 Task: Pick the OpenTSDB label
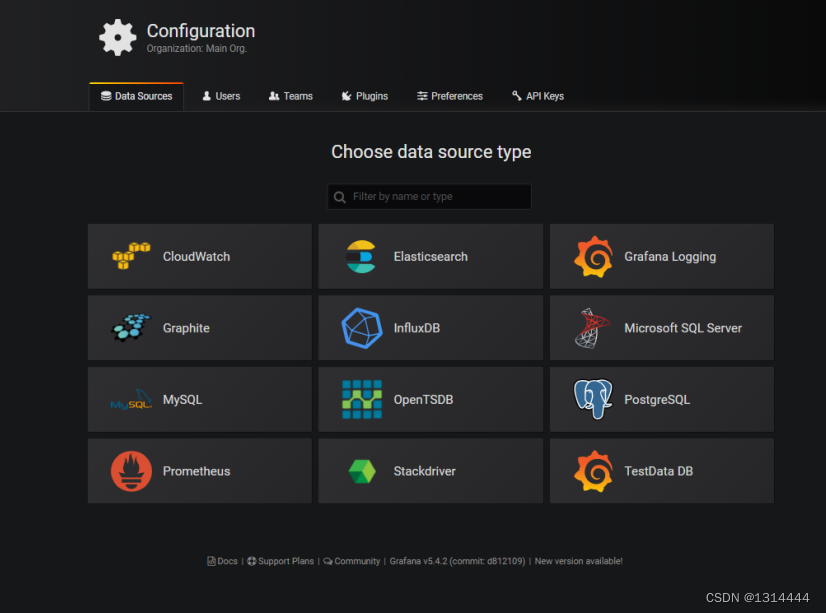pos(423,400)
